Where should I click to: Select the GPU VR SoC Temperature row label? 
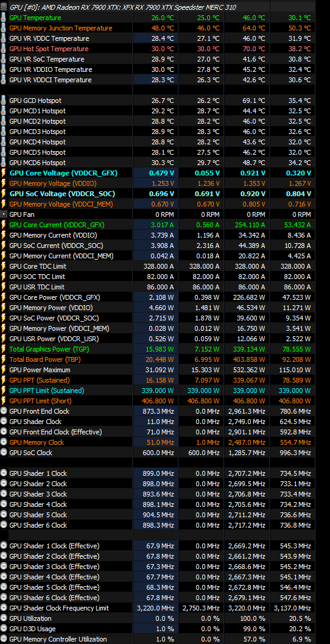(47, 59)
